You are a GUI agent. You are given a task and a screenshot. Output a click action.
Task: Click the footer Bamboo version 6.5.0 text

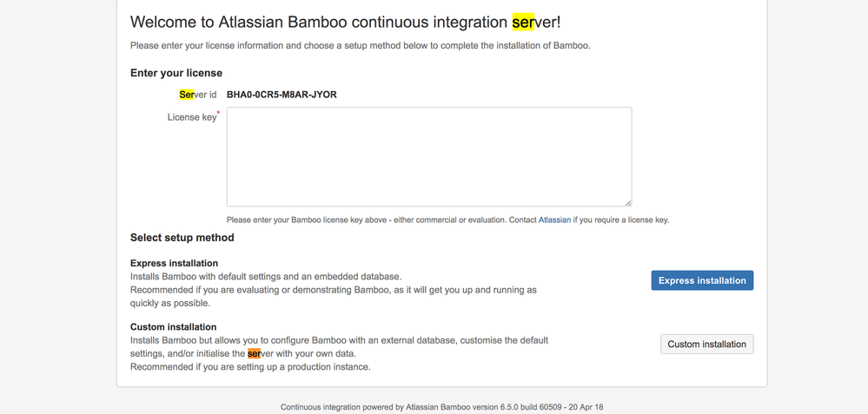(441, 407)
